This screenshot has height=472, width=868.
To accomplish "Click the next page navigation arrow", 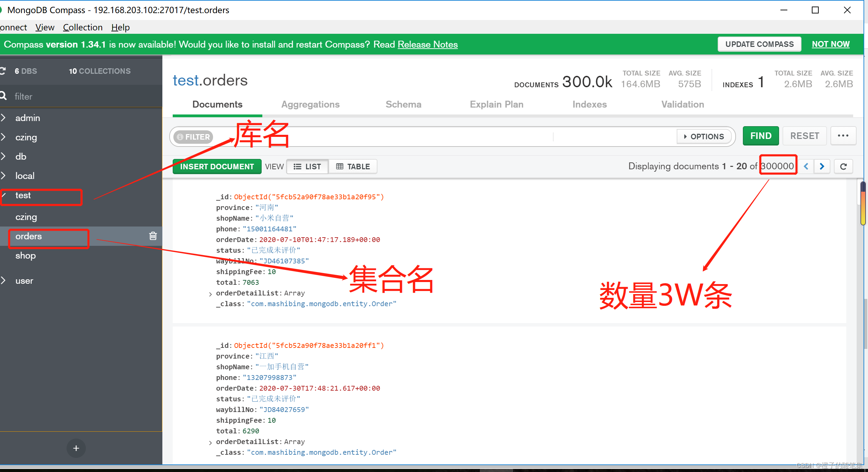I will pos(822,166).
